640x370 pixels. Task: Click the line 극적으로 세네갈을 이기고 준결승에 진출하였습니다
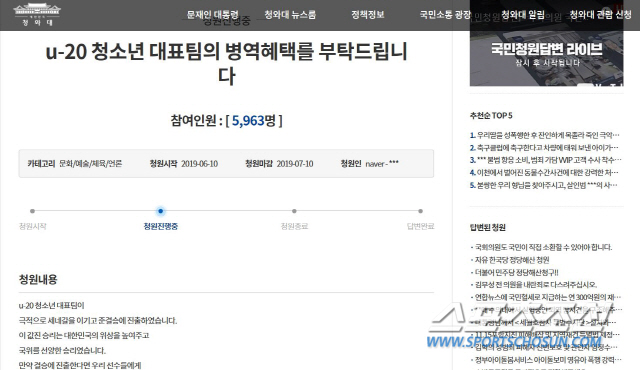coord(98,320)
